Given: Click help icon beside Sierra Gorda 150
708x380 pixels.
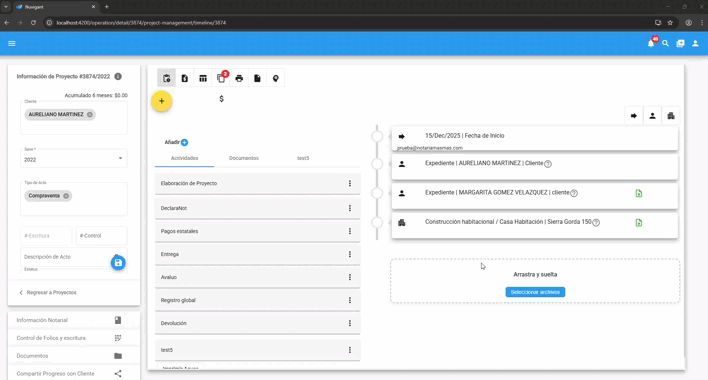Looking at the screenshot, I should (x=596, y=222).
